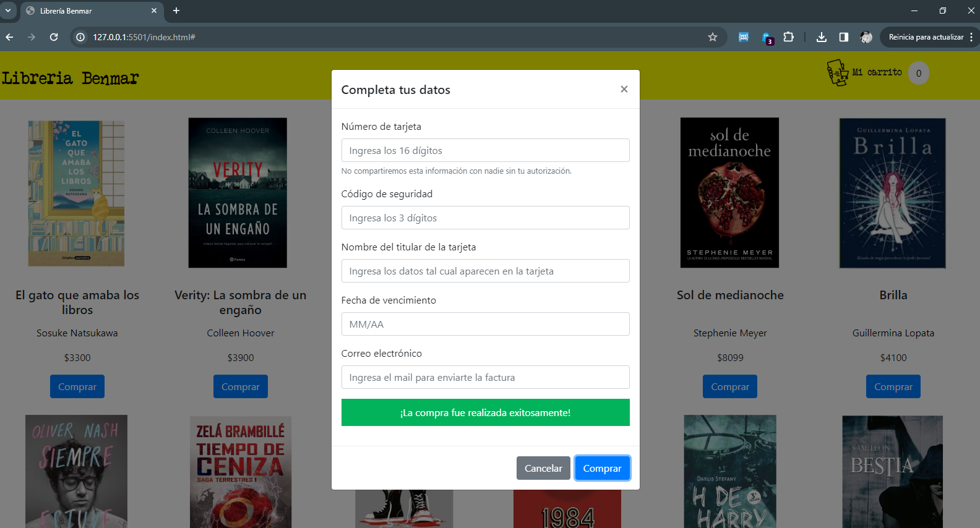980x528 pixels.
Task: Go forward in browser history
Action: [32, 37]
